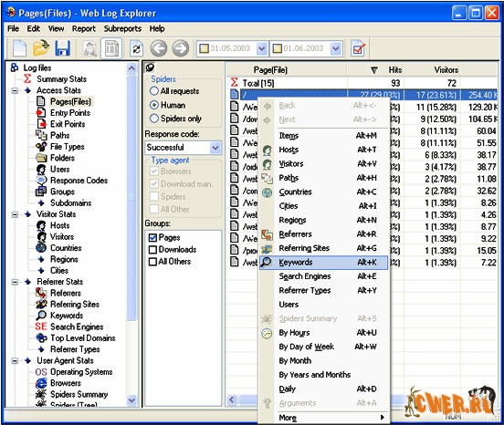Click the filter panel icon above Spiders
This screenshot has width=504, height=425.
click(150, 67)
